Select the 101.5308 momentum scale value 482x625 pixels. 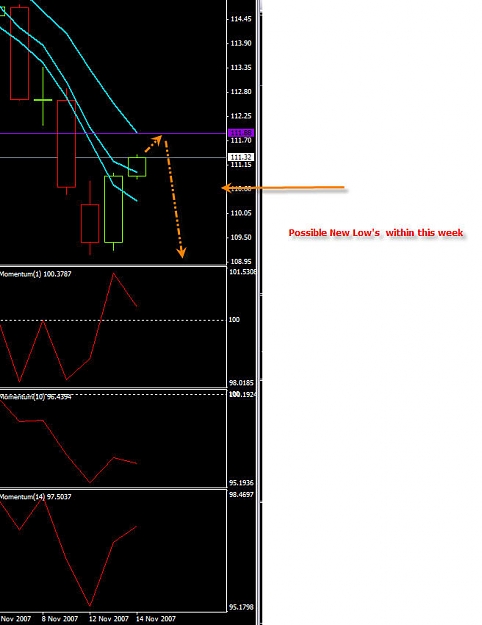[x=242, y=272]
